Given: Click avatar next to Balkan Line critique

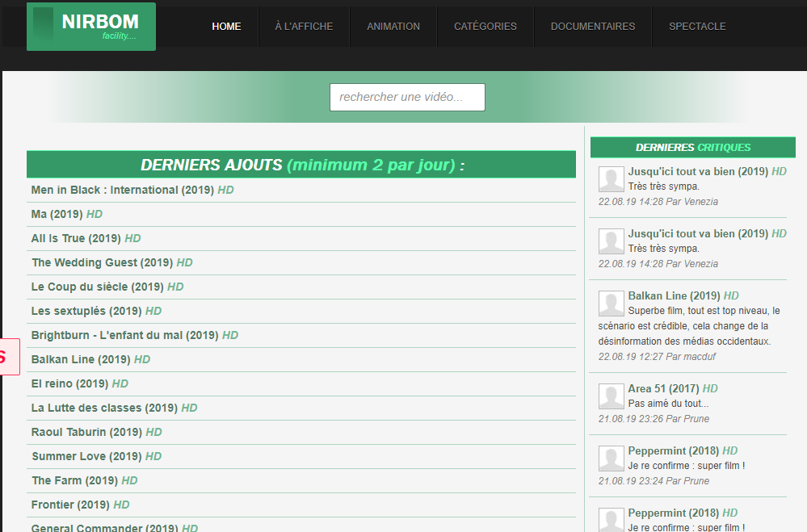Looking at the screenshot, I should click(x=611, y=304).
